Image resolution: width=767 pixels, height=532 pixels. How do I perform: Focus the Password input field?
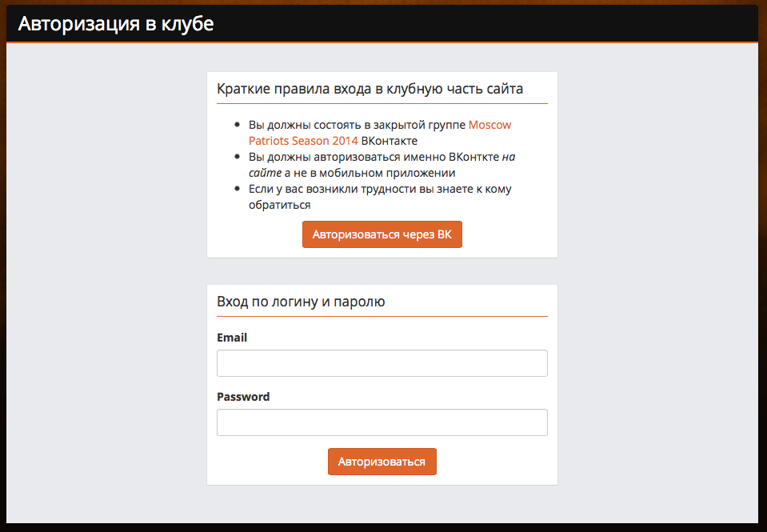click(382, 422)
